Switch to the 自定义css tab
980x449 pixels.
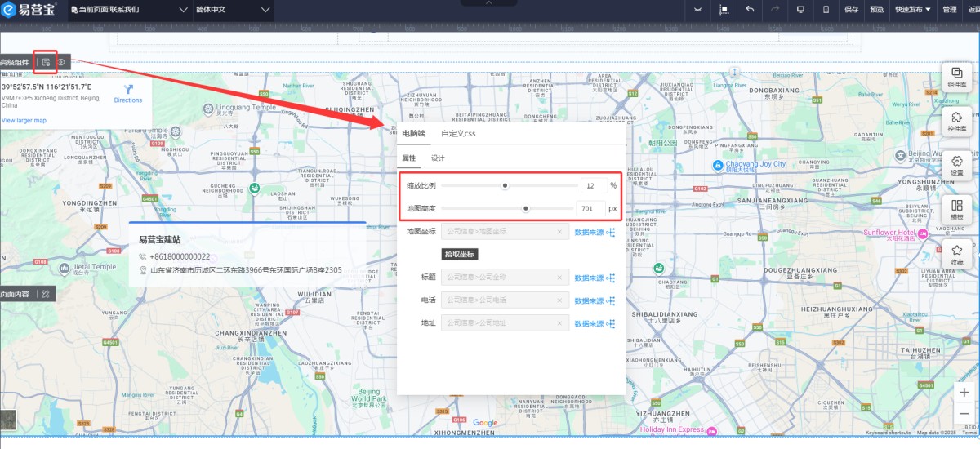click(x=458, y=133)
